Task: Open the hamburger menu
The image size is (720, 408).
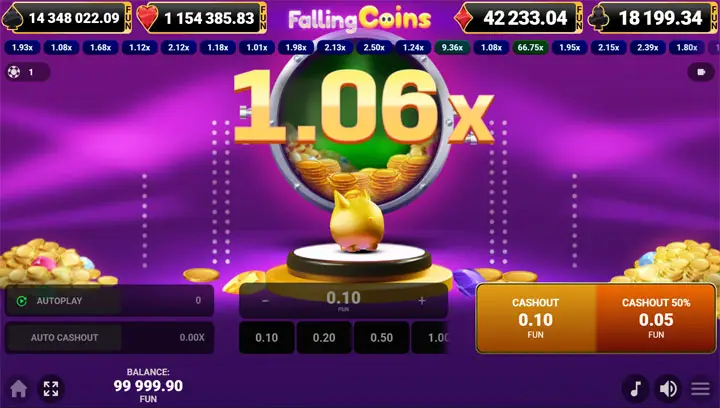Action: tap(700, 389)
